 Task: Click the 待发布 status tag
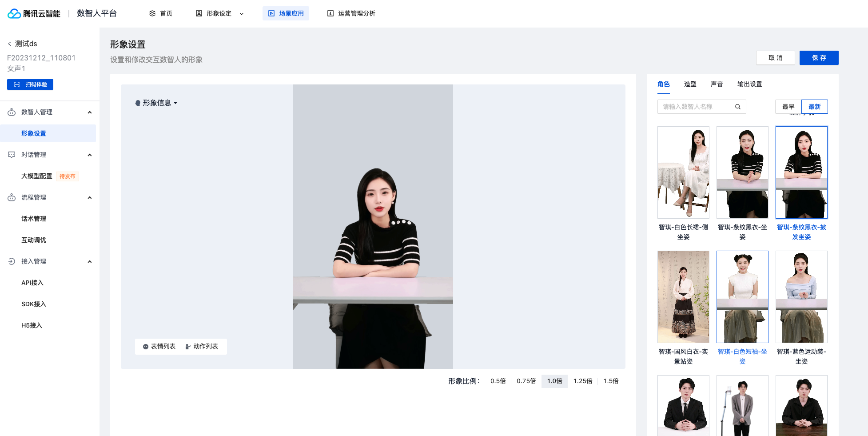click(x=68, y=176)
